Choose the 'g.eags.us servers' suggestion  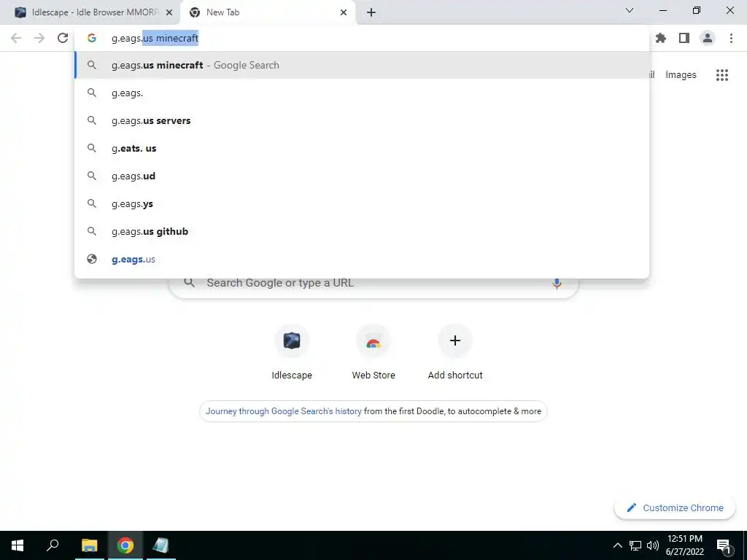tap(362, 120)
